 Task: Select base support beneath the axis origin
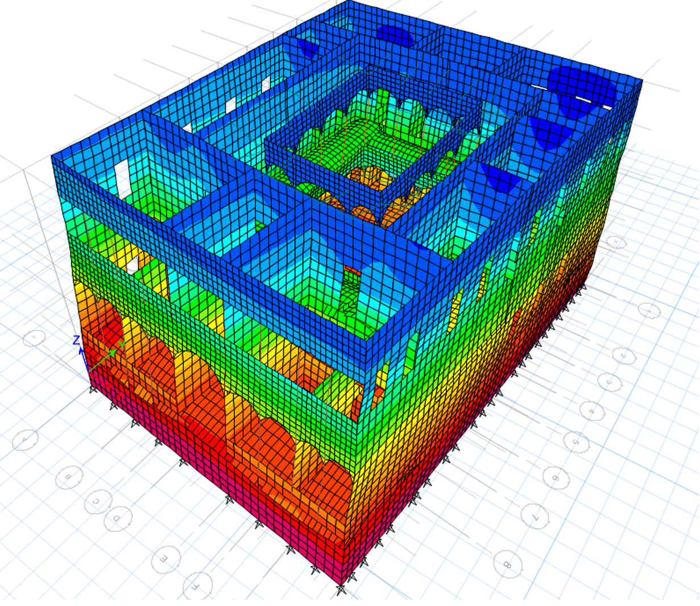92,389
